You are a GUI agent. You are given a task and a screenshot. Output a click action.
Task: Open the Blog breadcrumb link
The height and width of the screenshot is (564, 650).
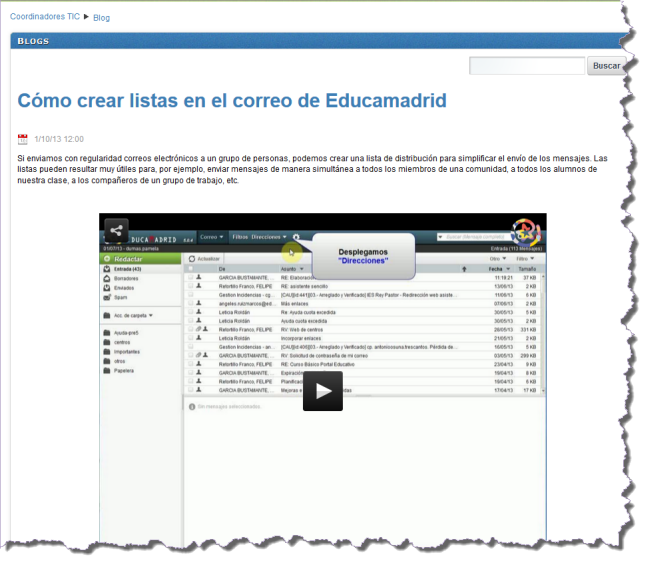coord(101,17)
